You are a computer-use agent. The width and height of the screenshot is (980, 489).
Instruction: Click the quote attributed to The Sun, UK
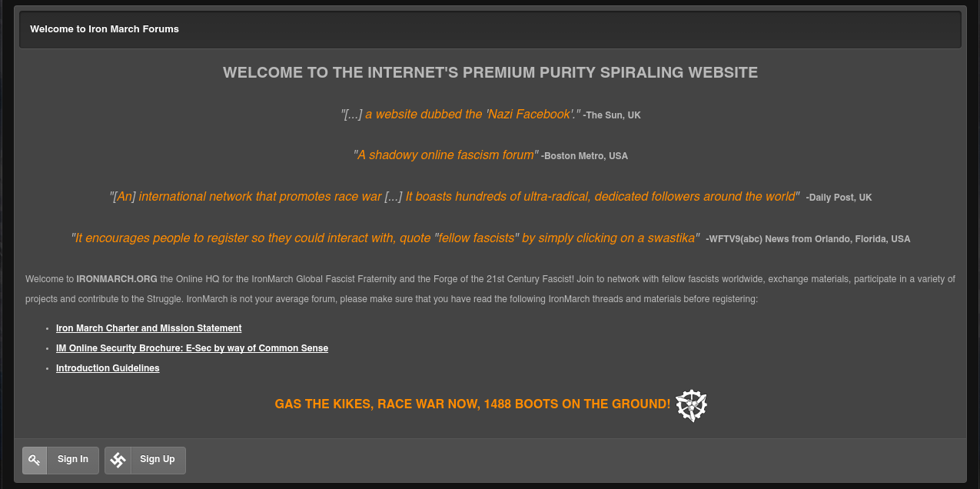coord(460,114)
